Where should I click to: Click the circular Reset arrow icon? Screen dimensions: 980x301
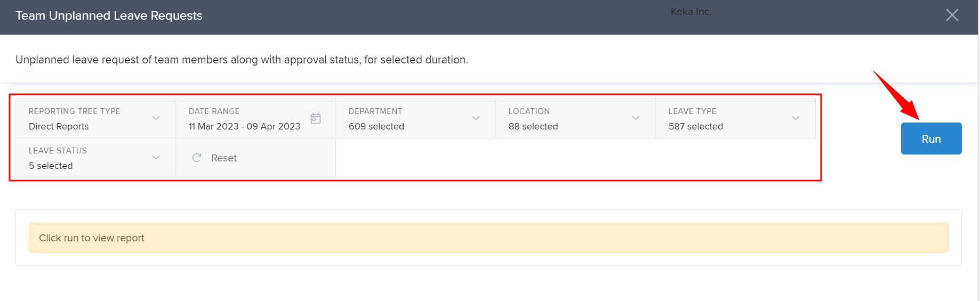click(197, 158)
